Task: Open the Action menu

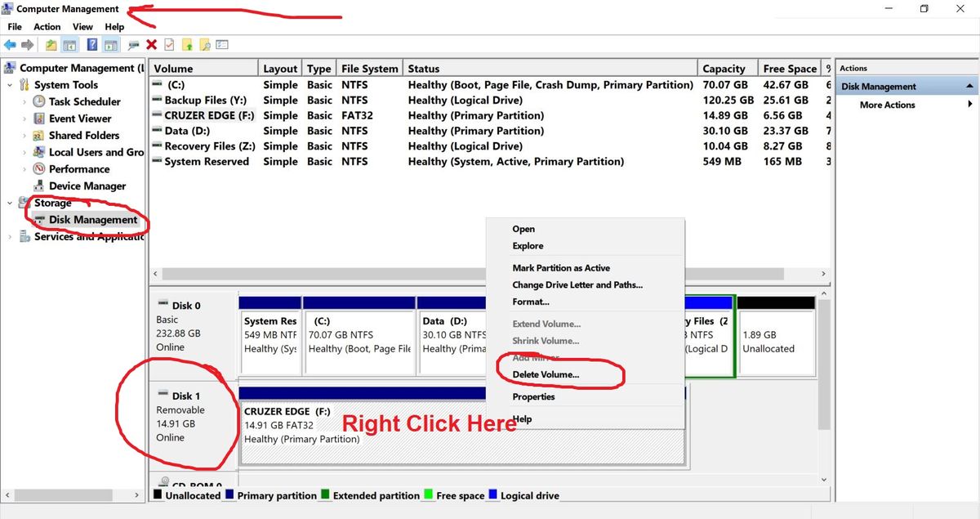Action: click(x=47, y=27)
